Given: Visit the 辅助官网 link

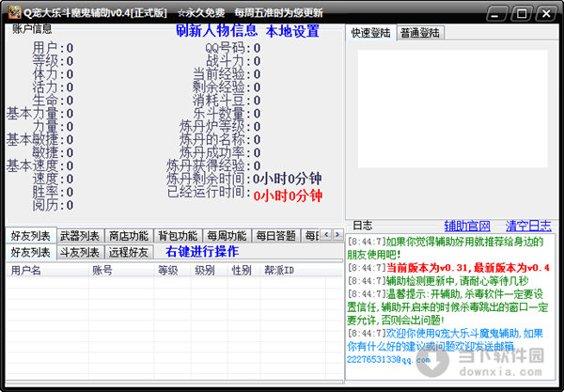Looking at the screenshot, I should click(x=467, y=226).
